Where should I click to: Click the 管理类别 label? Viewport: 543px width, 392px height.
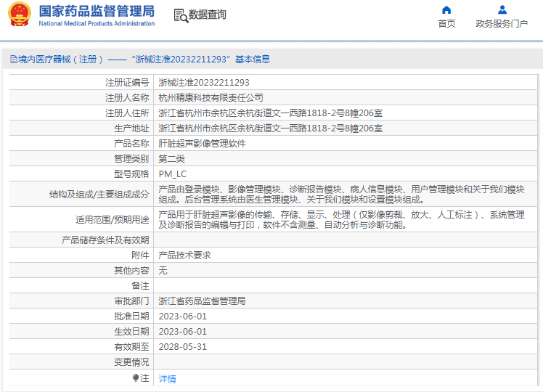[x=131, y=158]
